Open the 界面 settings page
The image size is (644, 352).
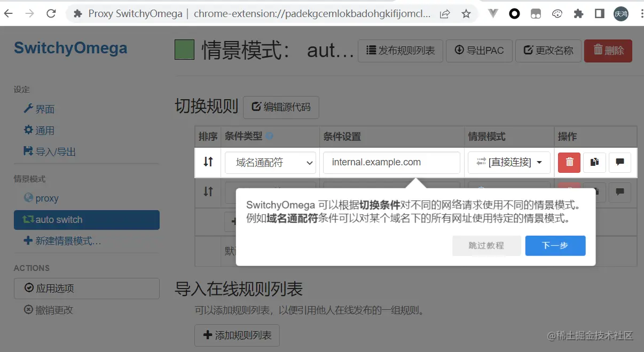pos(39,109)
